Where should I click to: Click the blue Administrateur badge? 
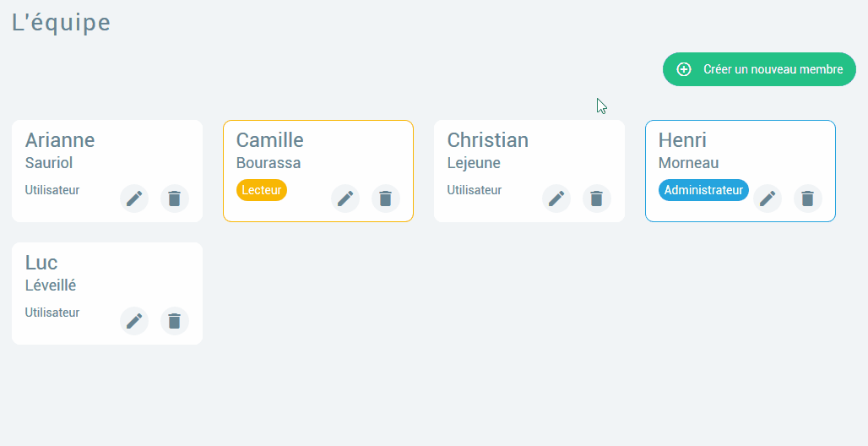(x=703, y=190)
